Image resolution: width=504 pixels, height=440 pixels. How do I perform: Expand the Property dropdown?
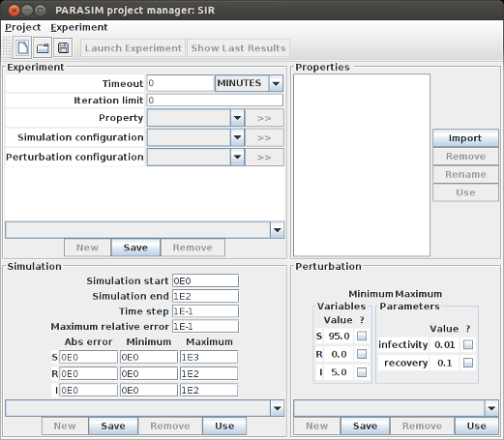(195, 118)
